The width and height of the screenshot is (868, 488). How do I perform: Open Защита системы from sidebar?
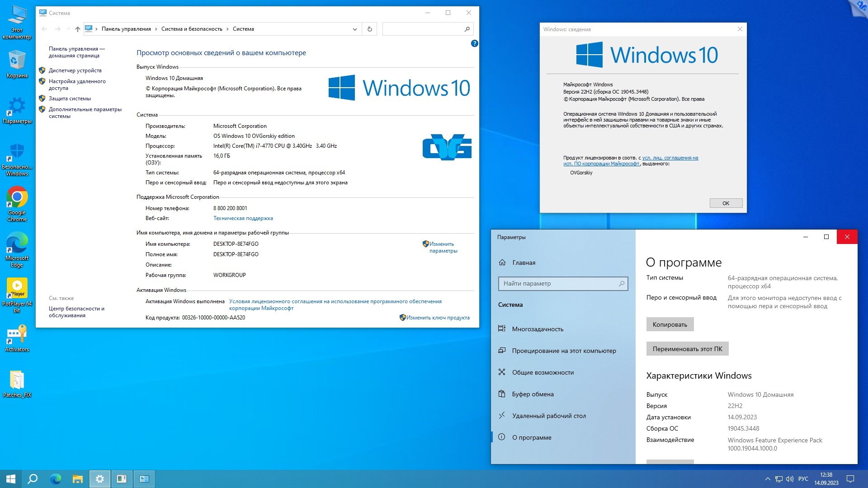click(71, 97)
